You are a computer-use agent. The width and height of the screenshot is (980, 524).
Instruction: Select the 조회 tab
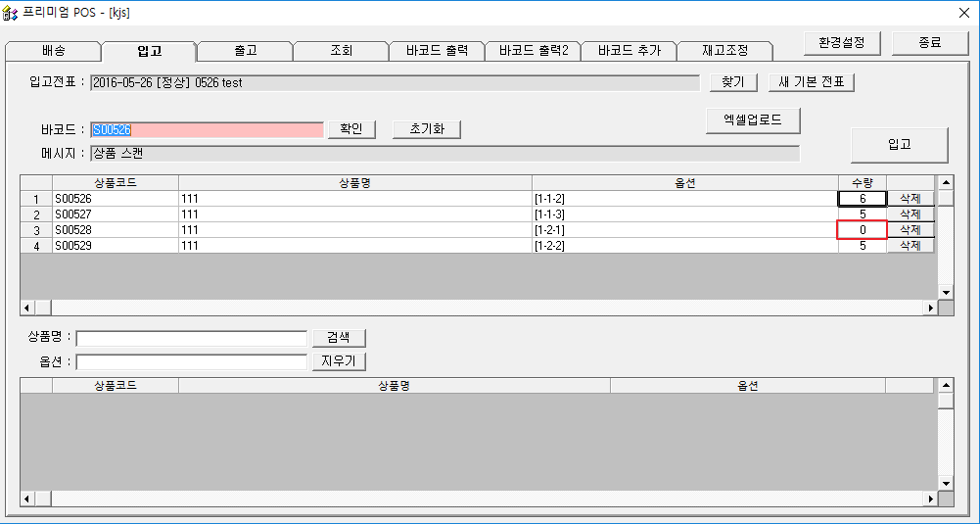[x=341, y=51]
